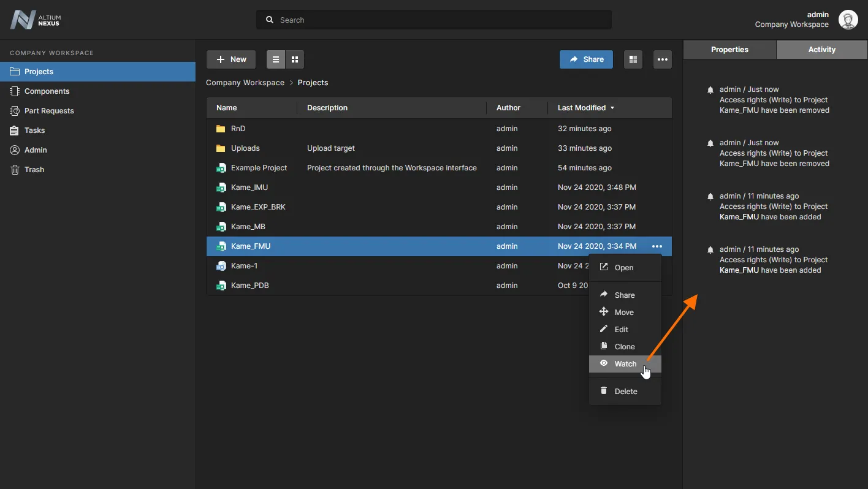Image resolution: width=868 pixels, height=489 pixels.
Task: Choose Move from the context menu
Action: coord(625,313)
